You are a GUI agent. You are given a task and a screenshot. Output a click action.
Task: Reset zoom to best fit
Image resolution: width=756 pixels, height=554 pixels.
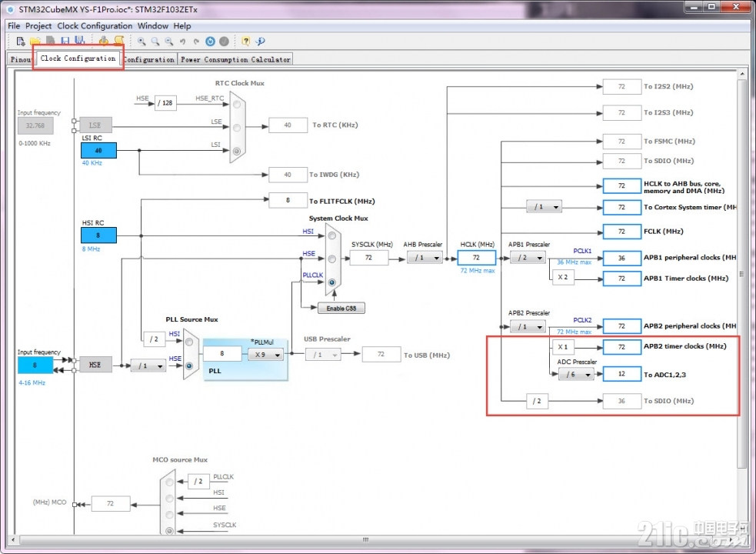(155, 41)
